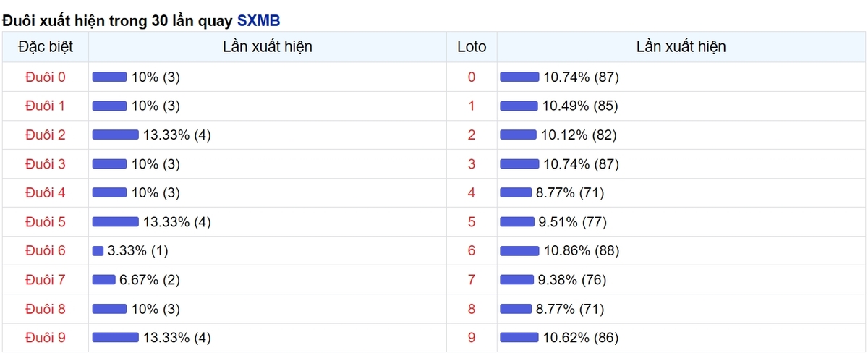Click the first Lần xuất hiện header
Image resolution: width=868 pixels, height=353 pixels.
[268, 47]
